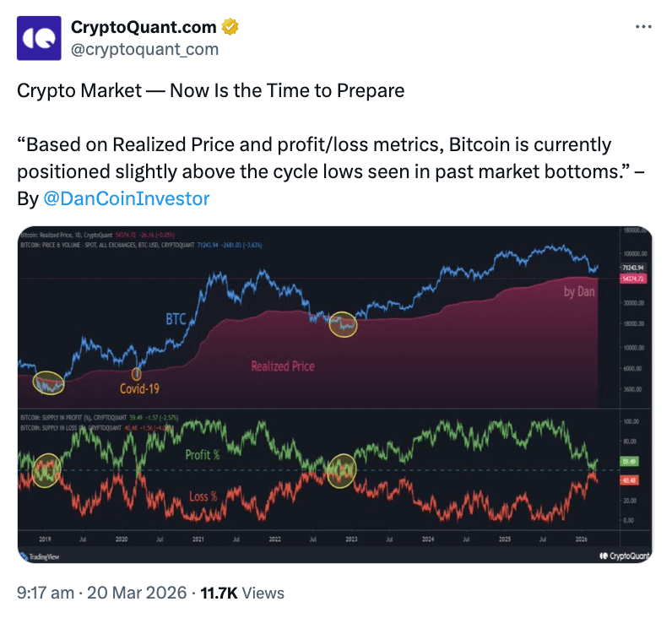Select the 2024 marker on the time axis
672x618 pixels.
point(428,539)
